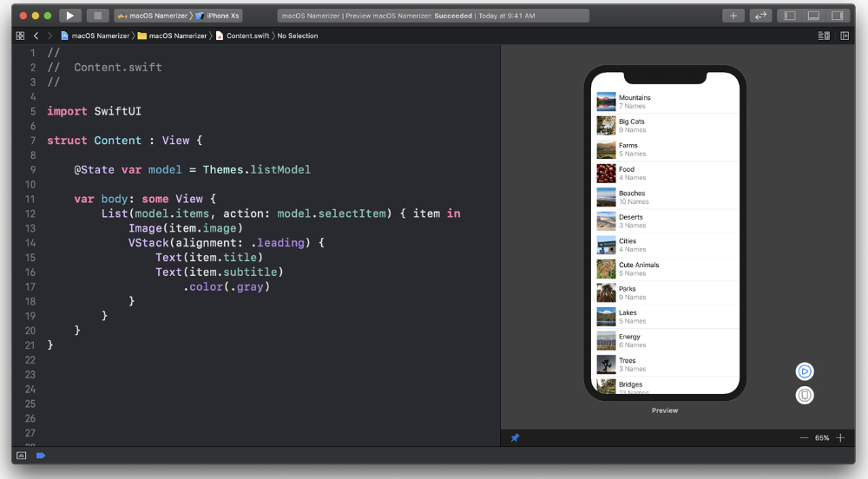Start Live Preview in canvas
868x479 pixels.
point(805,371)
